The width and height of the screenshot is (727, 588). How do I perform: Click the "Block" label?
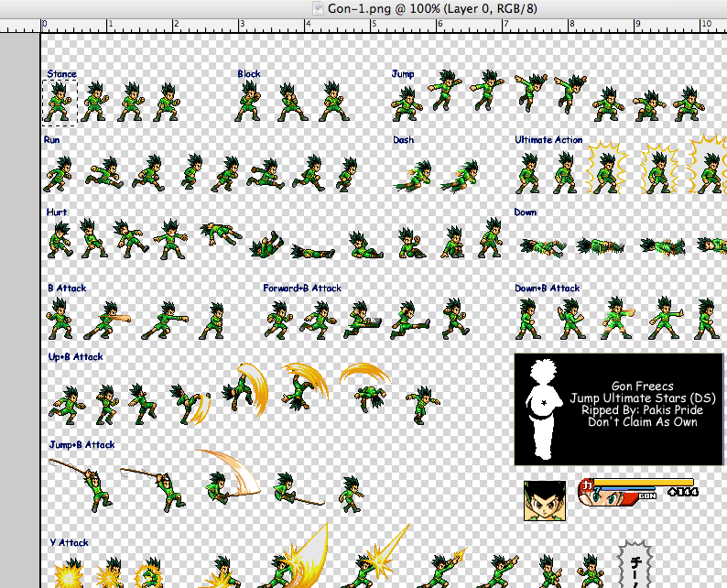point(249,74)
